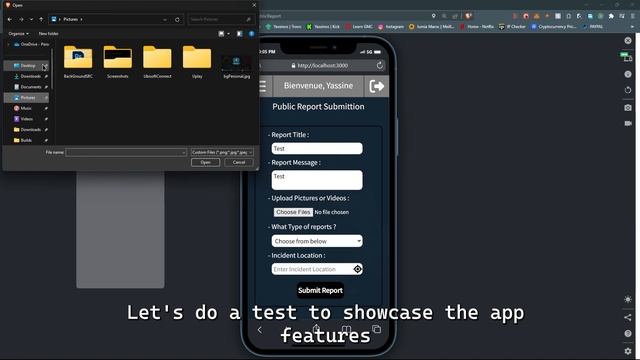Click the Submit Report button

point(320,290)
